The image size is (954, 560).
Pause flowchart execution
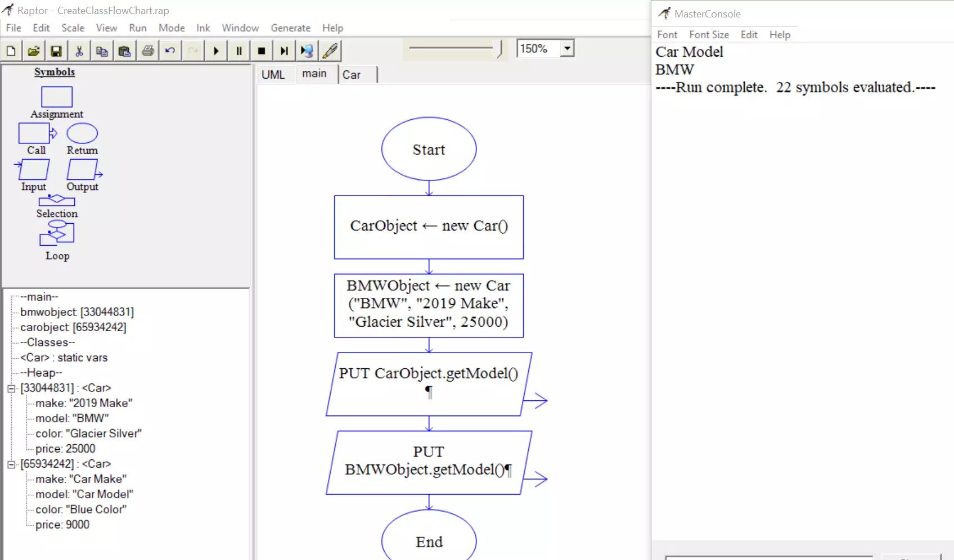click(238, 51)
